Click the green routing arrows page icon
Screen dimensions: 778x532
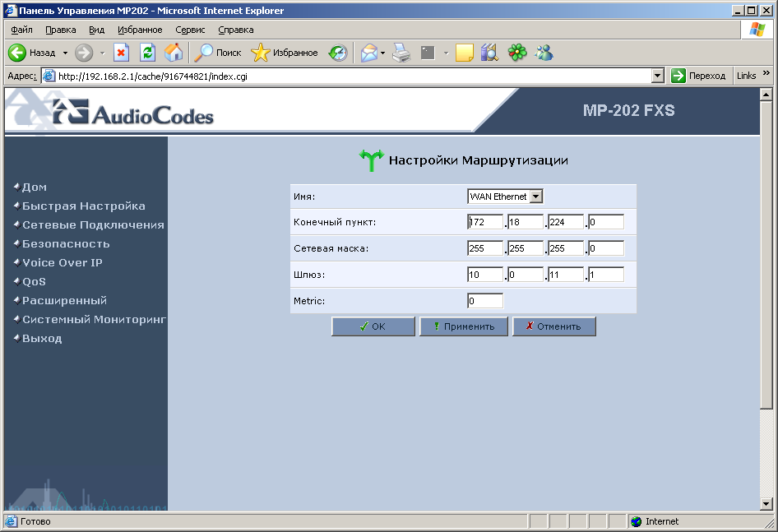(371, 160)
